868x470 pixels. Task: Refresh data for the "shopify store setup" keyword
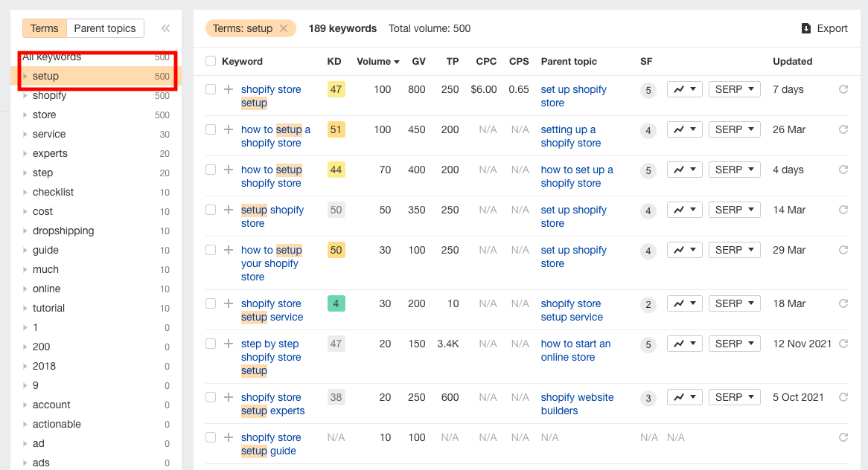[843, 88]
